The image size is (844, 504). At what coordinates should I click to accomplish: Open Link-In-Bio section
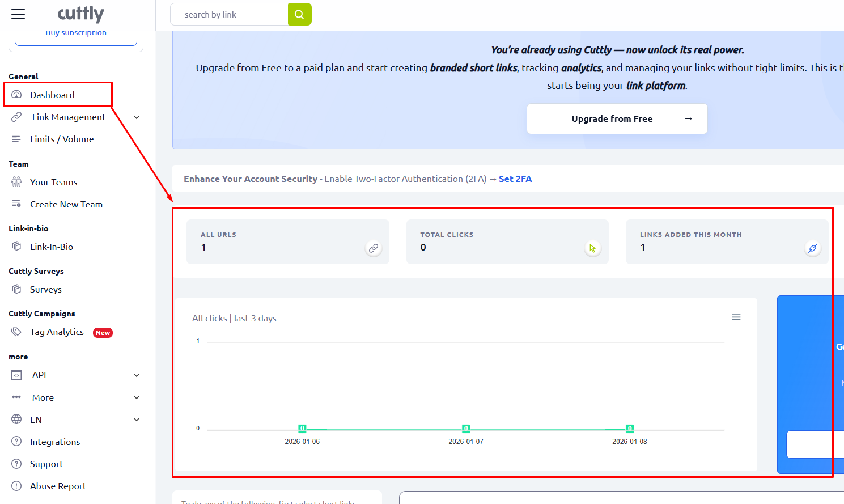coord(52,247)
